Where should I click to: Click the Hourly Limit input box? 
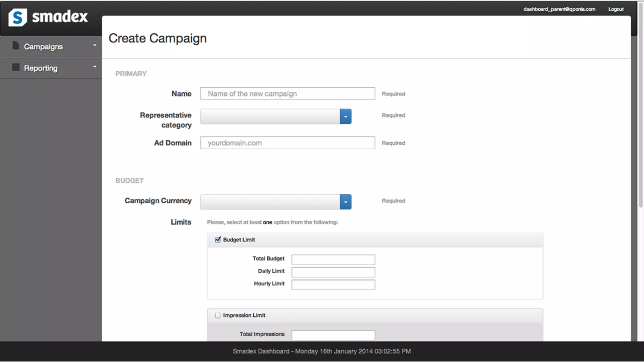pyautogui.click(x=333, y=285)
